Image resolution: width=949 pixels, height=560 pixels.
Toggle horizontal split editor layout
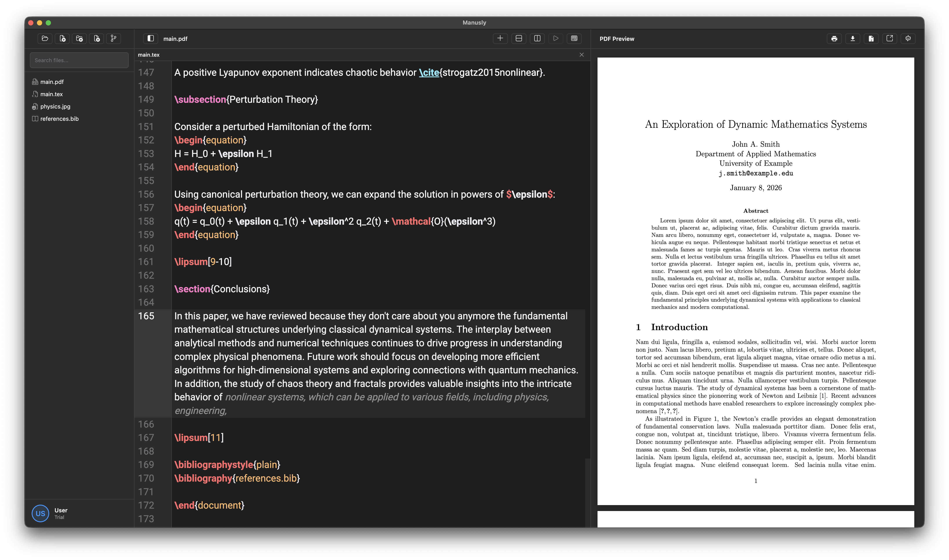tap(519, 38)
